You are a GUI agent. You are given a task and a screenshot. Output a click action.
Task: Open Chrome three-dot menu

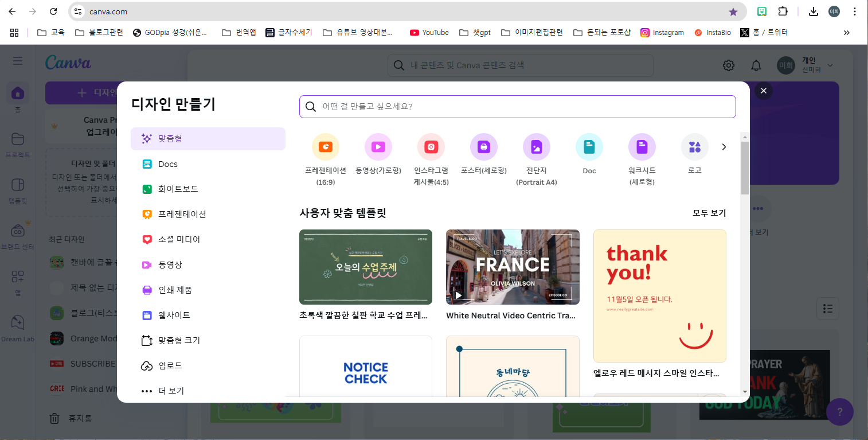click(x=855, y=11)
